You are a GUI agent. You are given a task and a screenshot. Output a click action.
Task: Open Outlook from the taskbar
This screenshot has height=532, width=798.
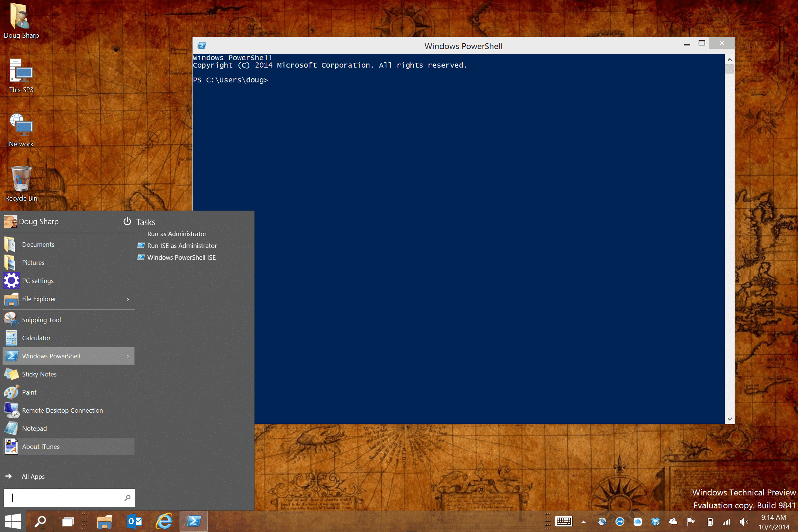click(x=134, y=521)
